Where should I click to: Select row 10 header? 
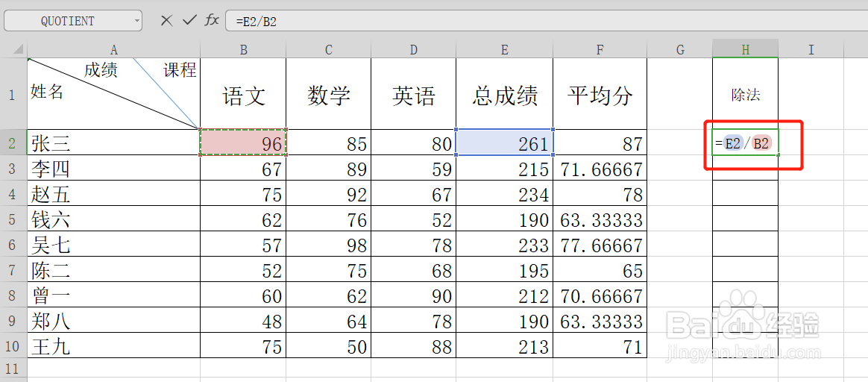click(13, 346)
